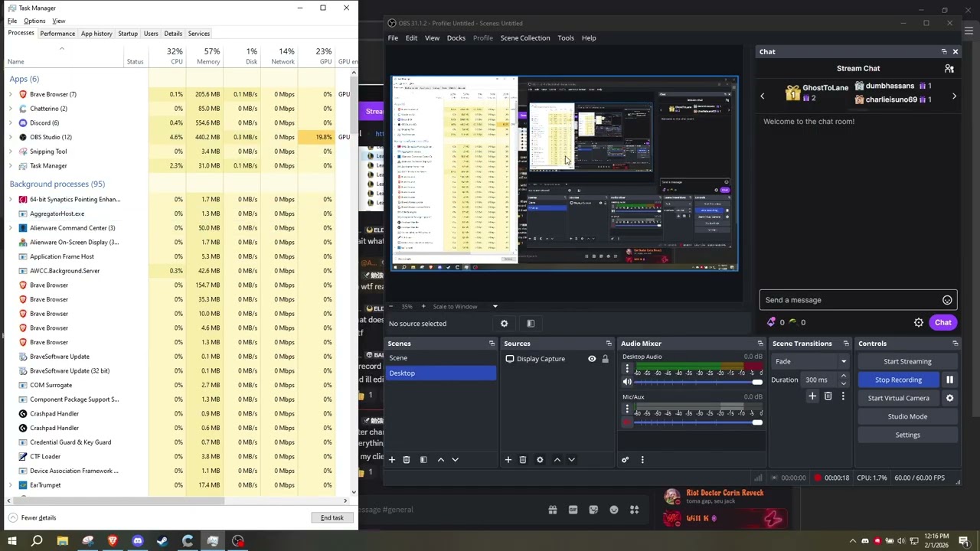Open Scale to Window zoom dropdown
This screenshot has height=551, width=980.
tap(495, 307)
